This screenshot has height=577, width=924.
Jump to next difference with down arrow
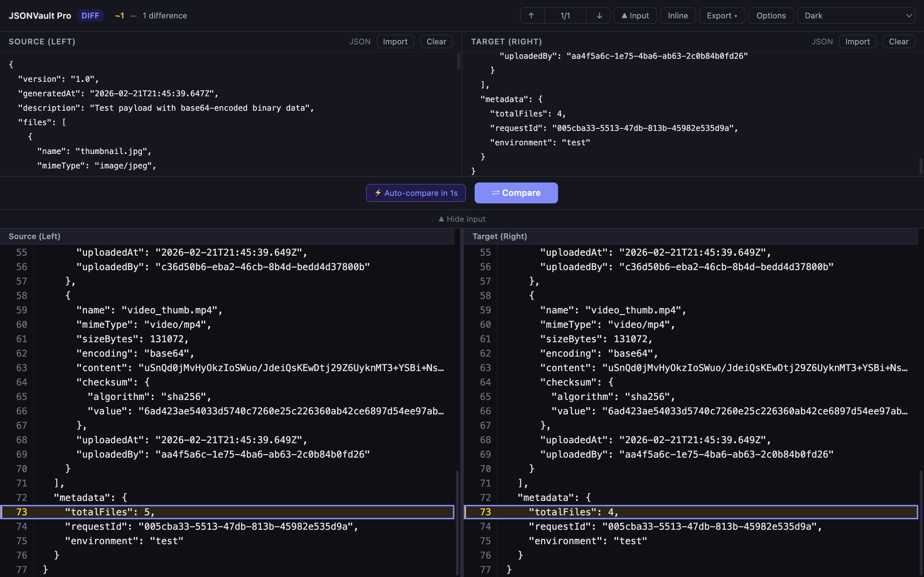pyautogui.click(x=599, y=16)
